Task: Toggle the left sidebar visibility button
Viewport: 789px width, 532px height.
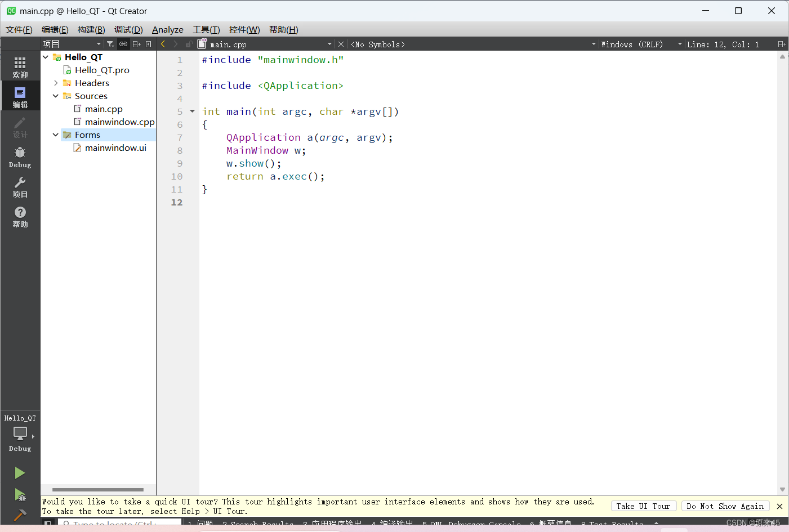Action: tap(48, 524)
